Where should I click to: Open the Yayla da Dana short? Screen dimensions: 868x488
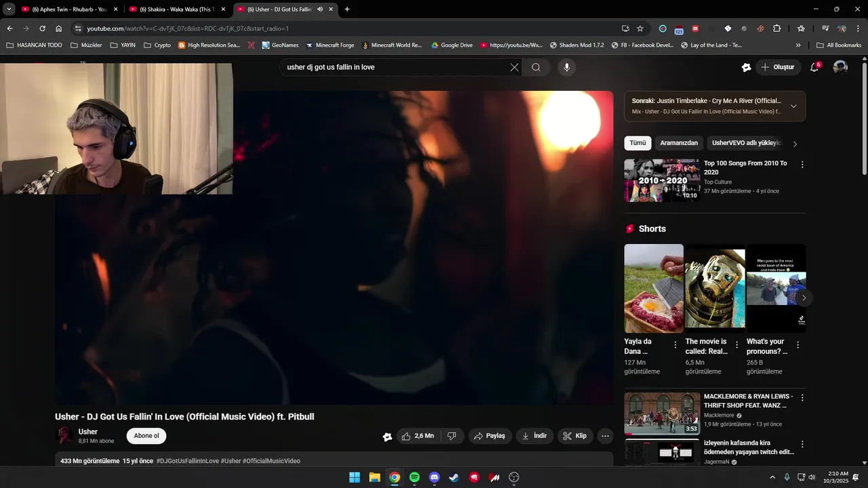click(x=654, y=288)
